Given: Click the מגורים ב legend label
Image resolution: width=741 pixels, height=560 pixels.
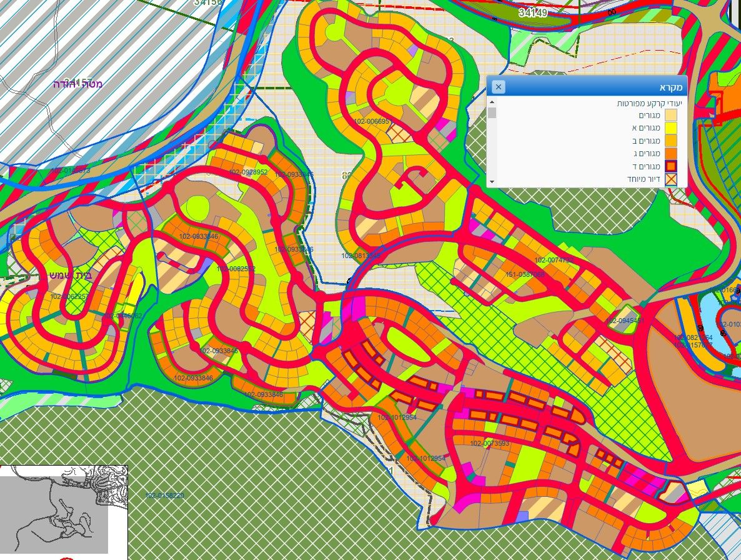Looking at the screenshot, I should click(x=646, y=141).
